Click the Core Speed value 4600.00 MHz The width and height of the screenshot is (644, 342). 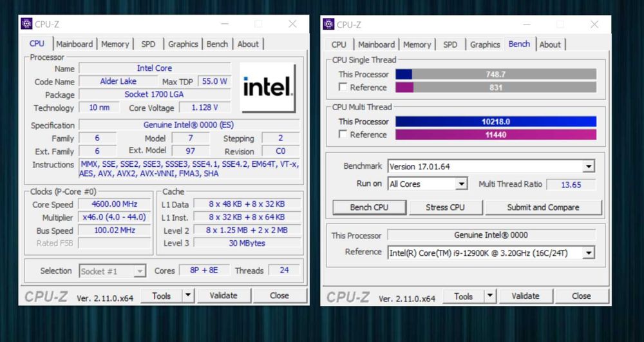pyautogui.click(x=114, y=204)
